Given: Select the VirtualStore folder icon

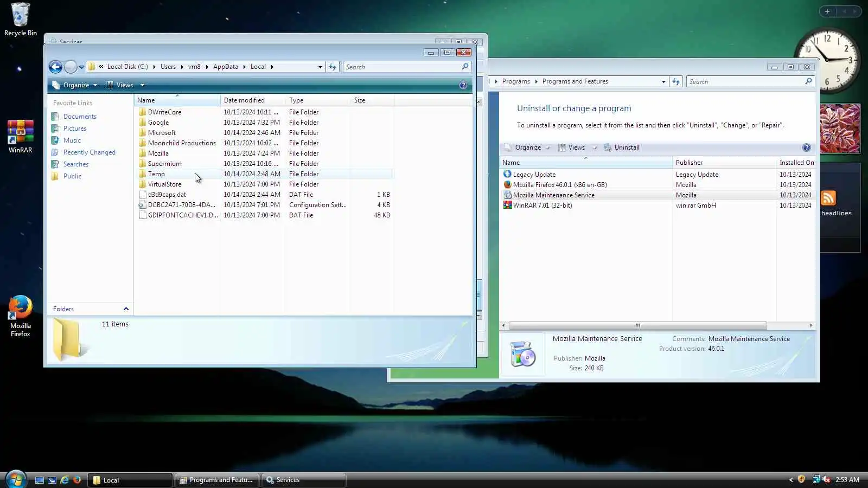Looking at the screenshot, I should click(x=142, y=184).
